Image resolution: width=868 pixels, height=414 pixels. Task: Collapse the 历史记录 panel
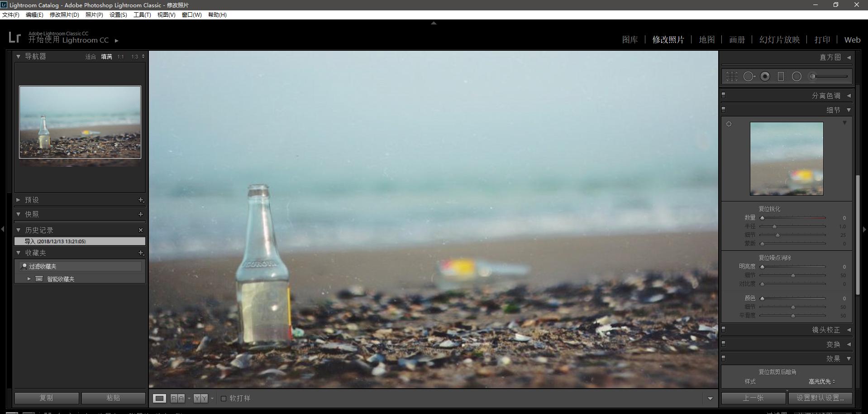[x=18, y=230]
